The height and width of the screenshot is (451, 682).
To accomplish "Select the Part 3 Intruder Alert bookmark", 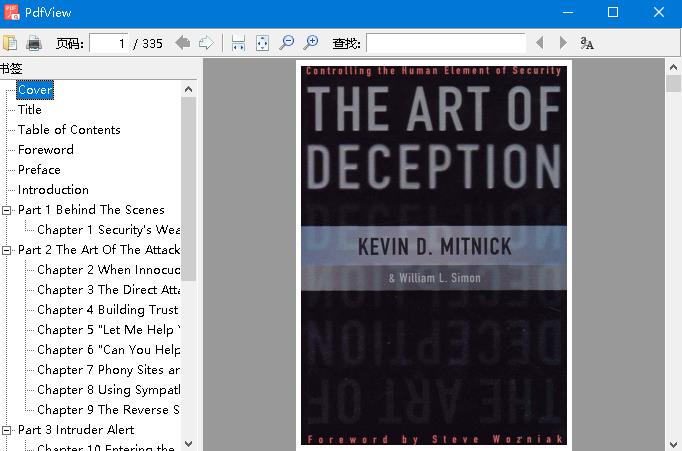I will point(76,430).
